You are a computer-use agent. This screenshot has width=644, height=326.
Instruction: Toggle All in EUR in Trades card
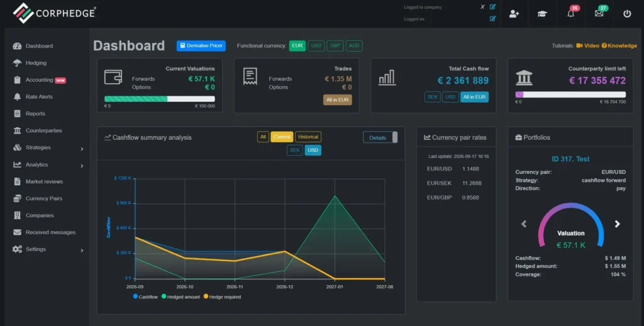[337, 100]
